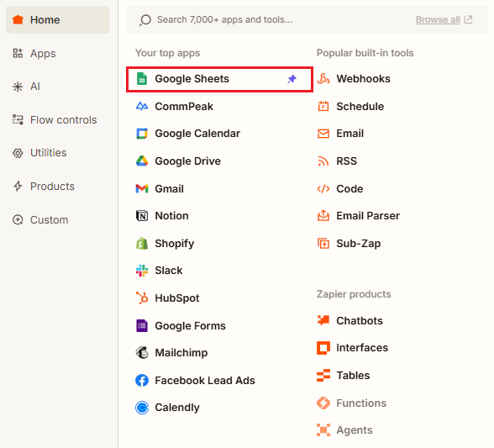This screenshot has height=448, width=494.
Task: Select the "Schedule" tool label
Action: tap(360, 107)
